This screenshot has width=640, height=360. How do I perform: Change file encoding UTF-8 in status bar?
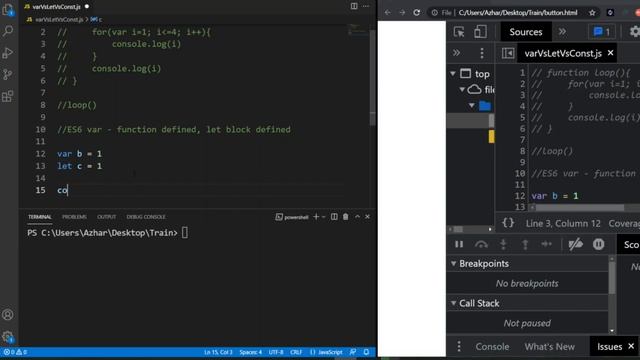coord(276,352)
